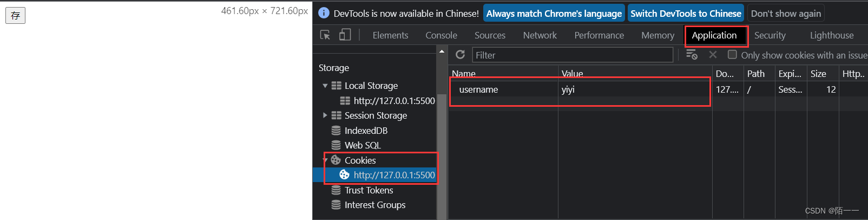Click the refresh cookies icon
Screen dimensions: 868x220
coord(461,55)
